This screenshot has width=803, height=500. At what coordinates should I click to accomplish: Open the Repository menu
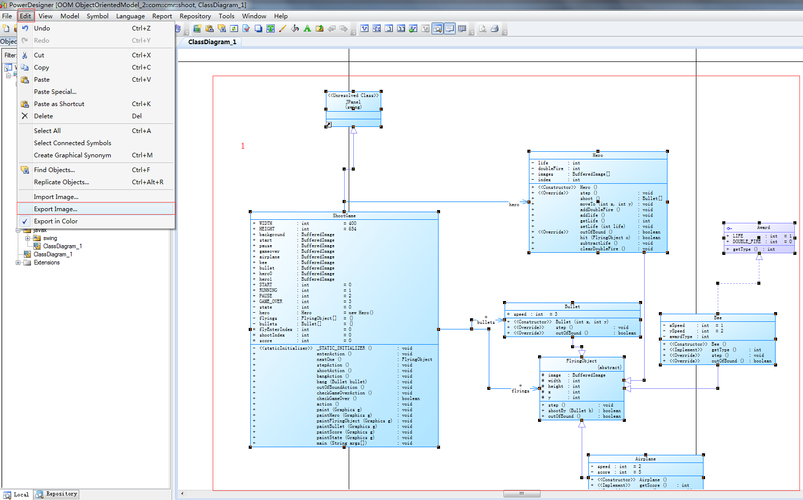tap(195, 16)
